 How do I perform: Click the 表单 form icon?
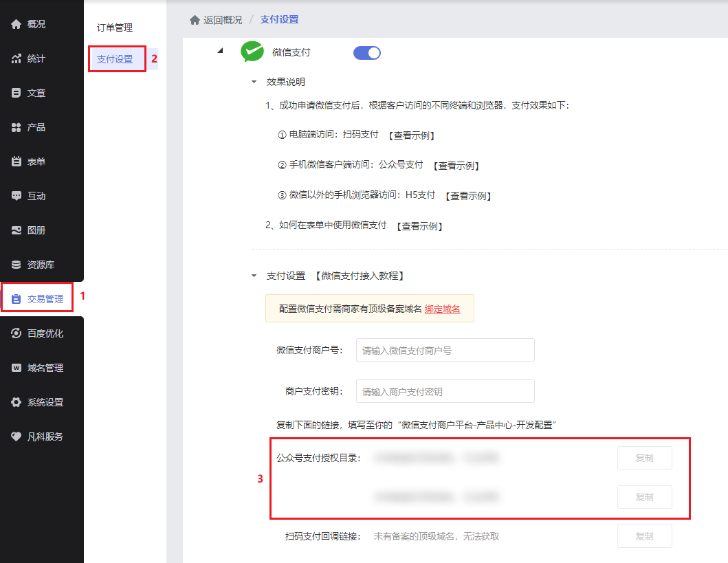[x=16, y=162]
